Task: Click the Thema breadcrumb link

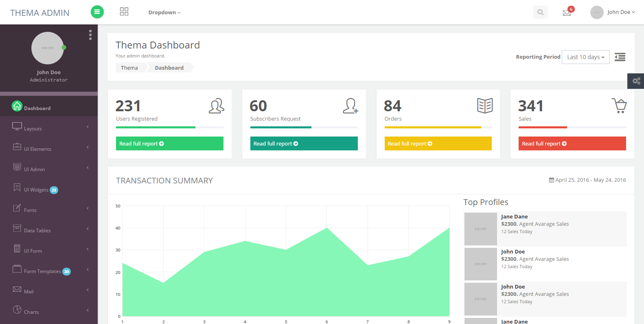Action: (129, 68)
